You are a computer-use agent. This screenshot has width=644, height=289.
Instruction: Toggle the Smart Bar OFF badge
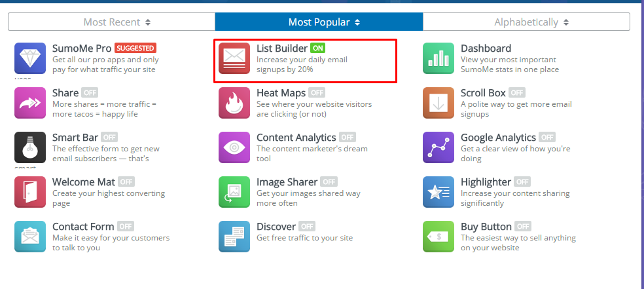pyautogui.click(x=109, y=137)
